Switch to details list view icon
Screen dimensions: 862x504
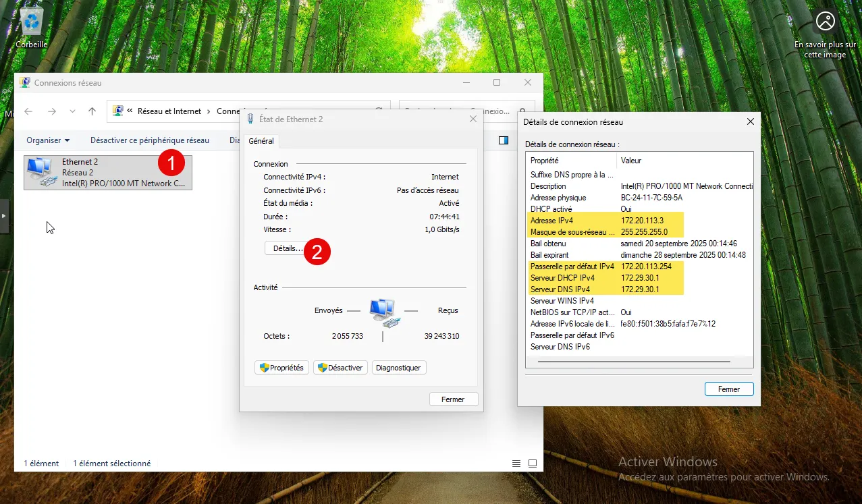(516, 464)
